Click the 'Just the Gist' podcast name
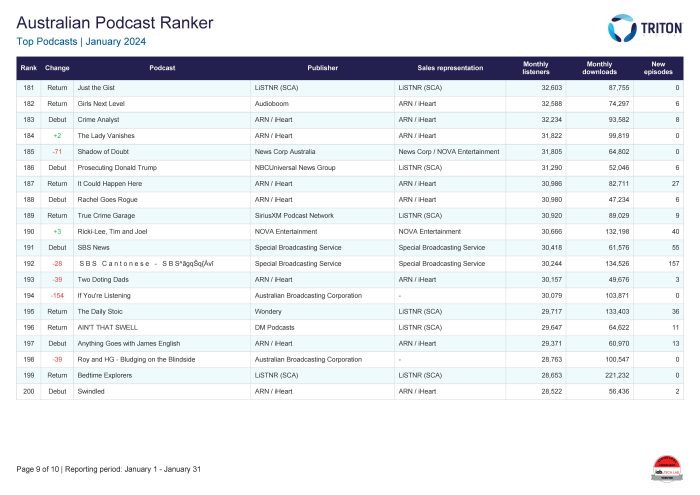The image size is (700, 495). [96, 88]
